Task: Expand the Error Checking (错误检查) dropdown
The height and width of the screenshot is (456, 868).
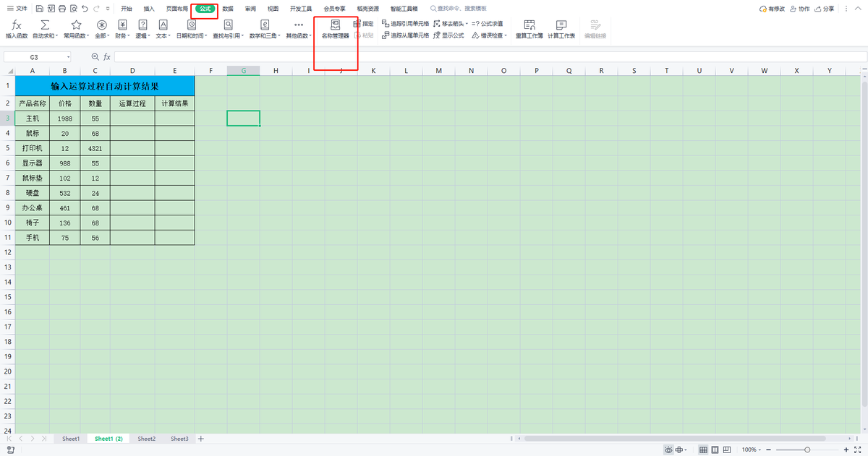Action: tap(505, 35)
